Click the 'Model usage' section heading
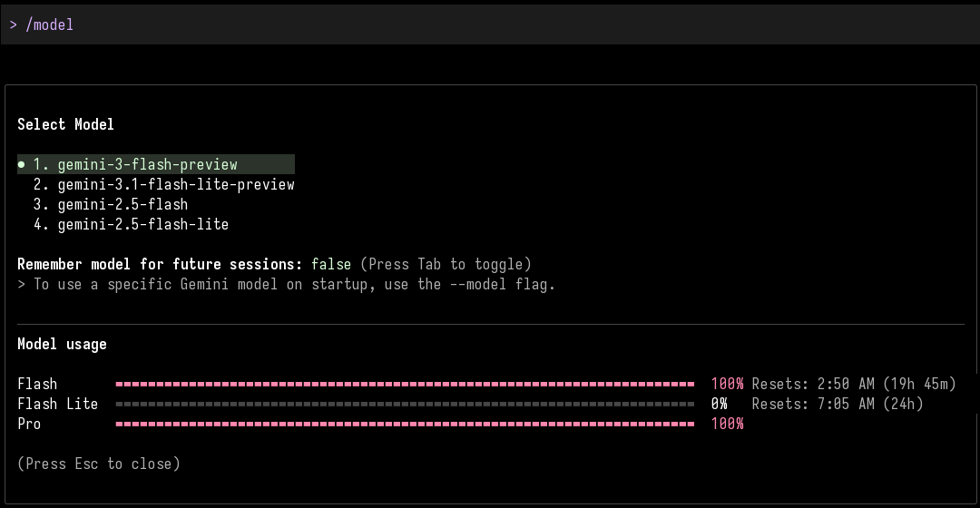Image resolution: width=980 pixels, height=508 pixels. (x=62, y=345)
